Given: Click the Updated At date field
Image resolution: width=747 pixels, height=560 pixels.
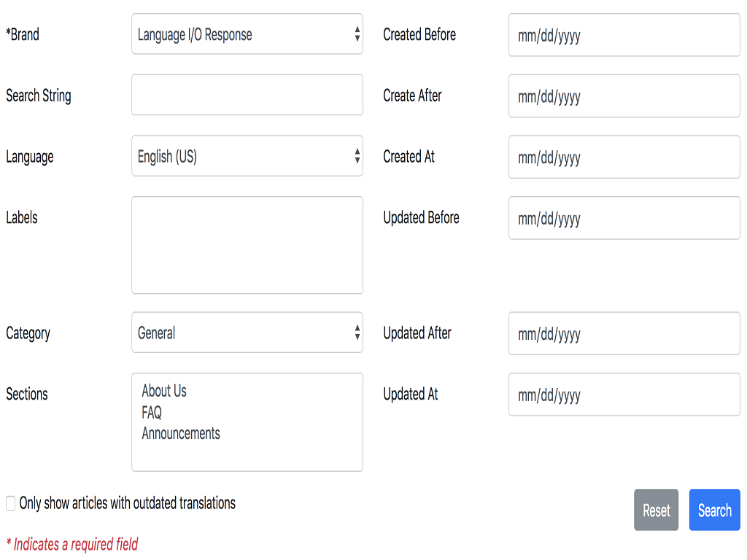Looking at the screenshot, I should click(x=624, y=394).
